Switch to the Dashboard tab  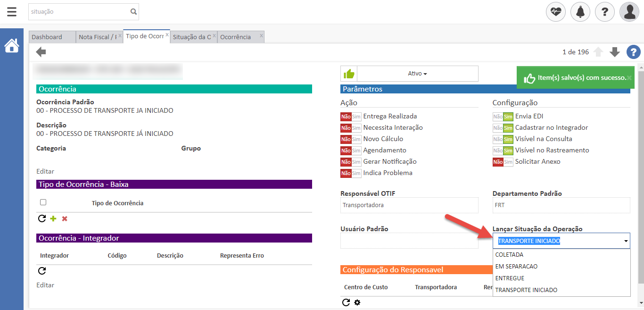tap(47, 37)
